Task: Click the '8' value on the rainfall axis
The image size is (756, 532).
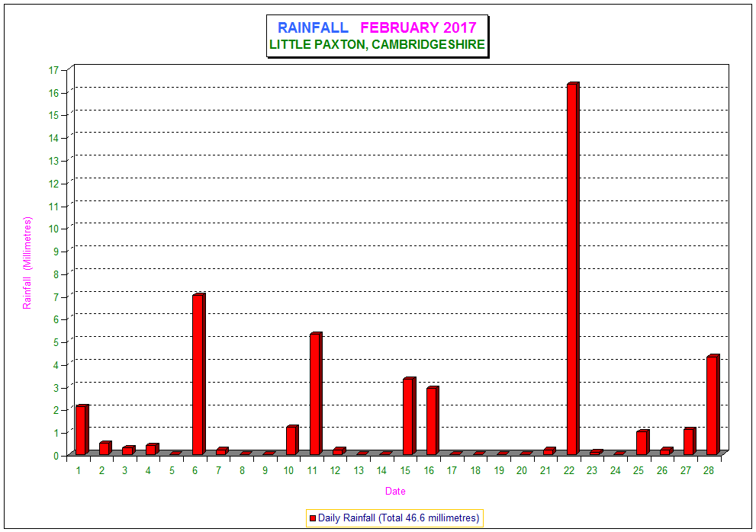Action: [56, 274]
